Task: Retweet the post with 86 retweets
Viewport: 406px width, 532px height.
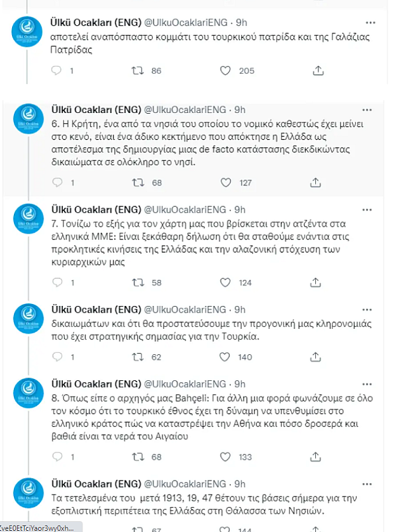Action: (x=138, y=70)
